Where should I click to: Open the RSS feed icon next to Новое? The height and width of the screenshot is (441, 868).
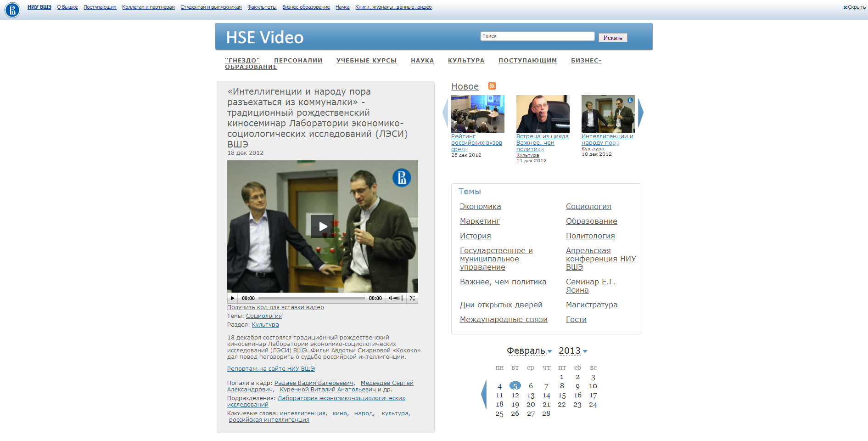click(492, 86)
